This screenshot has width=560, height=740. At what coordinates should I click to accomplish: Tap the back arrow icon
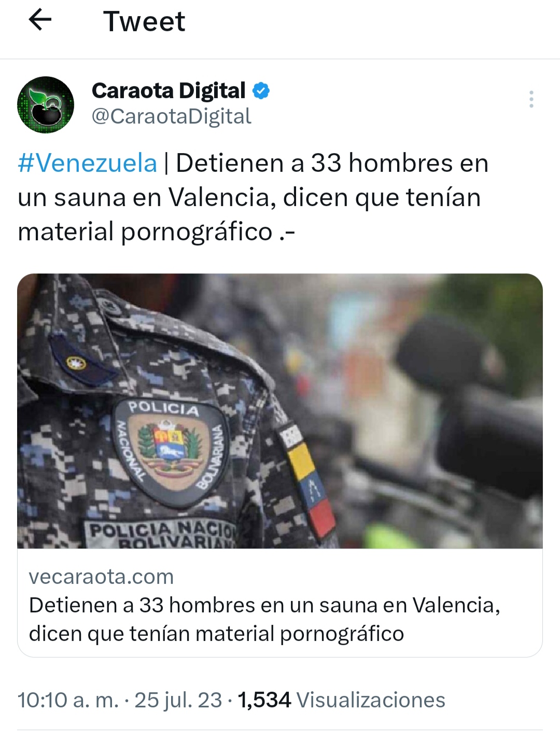(40, 21)
